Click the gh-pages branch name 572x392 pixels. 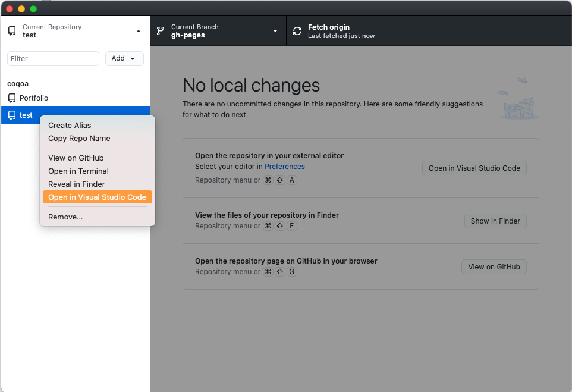click(188, 36)
